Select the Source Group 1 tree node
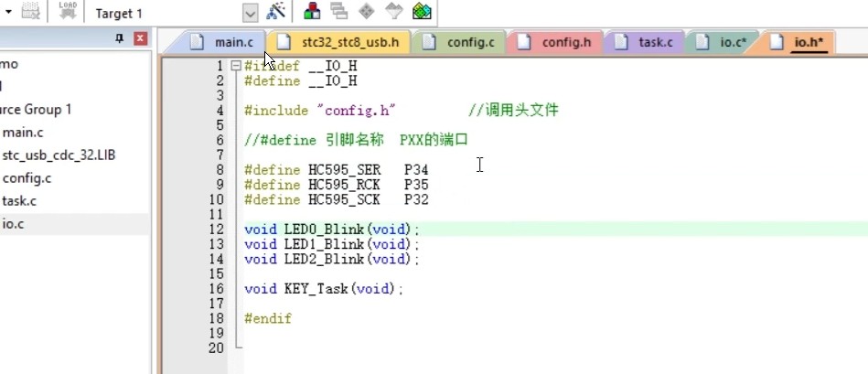The width and height of the screenshot is (868, 374). coord(36,110)
